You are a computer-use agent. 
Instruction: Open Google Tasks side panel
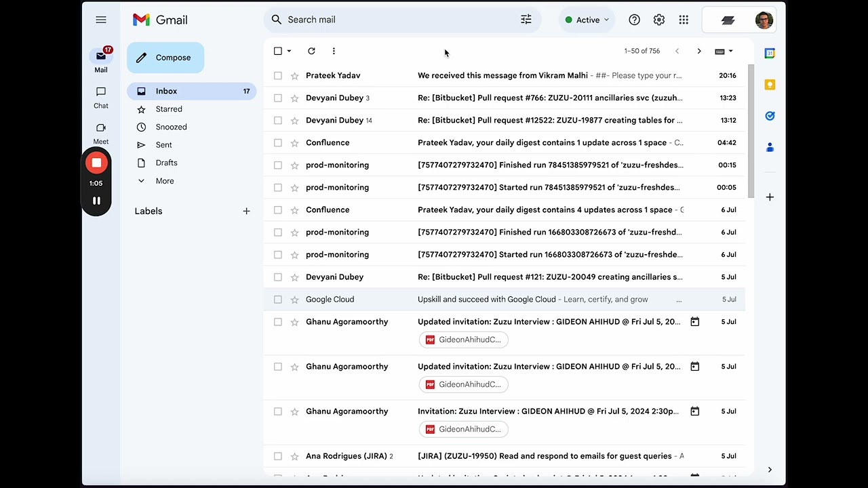(x=770, y=116)
